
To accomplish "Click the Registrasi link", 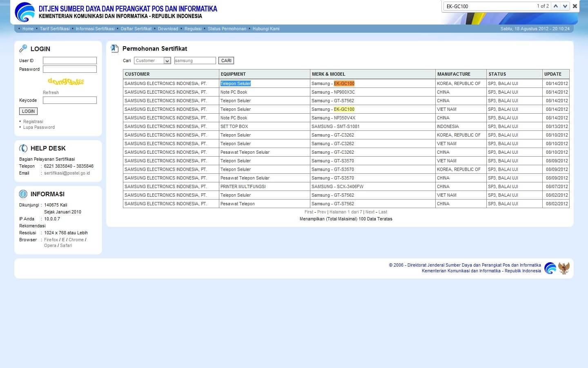I will [33, 121].
